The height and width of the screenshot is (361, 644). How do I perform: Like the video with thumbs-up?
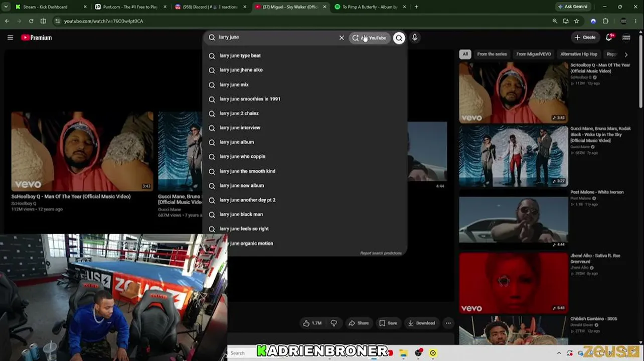tap(312, 323)
